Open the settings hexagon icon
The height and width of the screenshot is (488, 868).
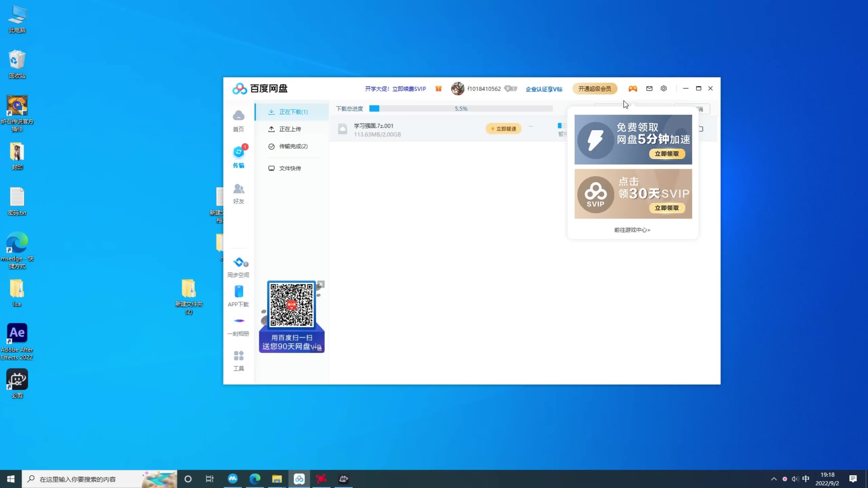(x=664, y=88)
